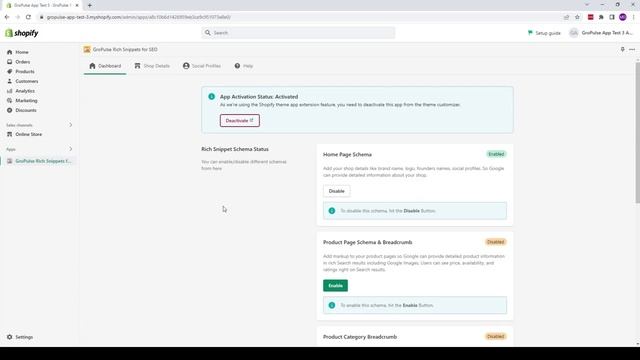Open Chrome profile avatar
Image resolution: width=640 pixels, height=360 pixels.
point(622,17)
